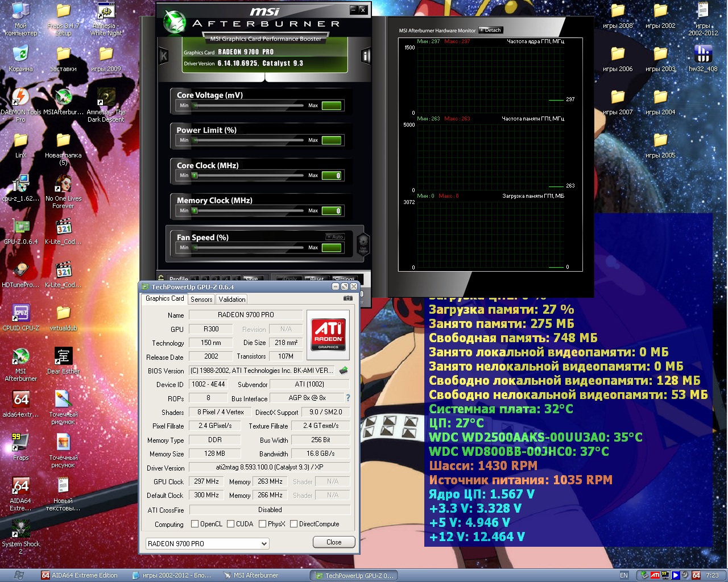Image resolution: width=728 pixels, height=582 pixels.
Task: Click the Bus Interface AGP 8x @ 8x value
Action: (x=307, y=398)
